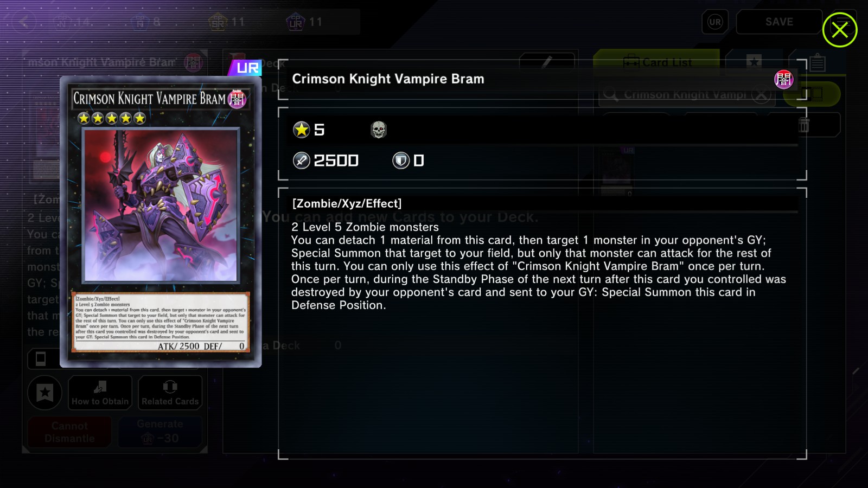Click the Crimson Knight Vampire Bram card artwork
Image resolution: width=868 pixels, height=488 pixels.
coord(161,206)
